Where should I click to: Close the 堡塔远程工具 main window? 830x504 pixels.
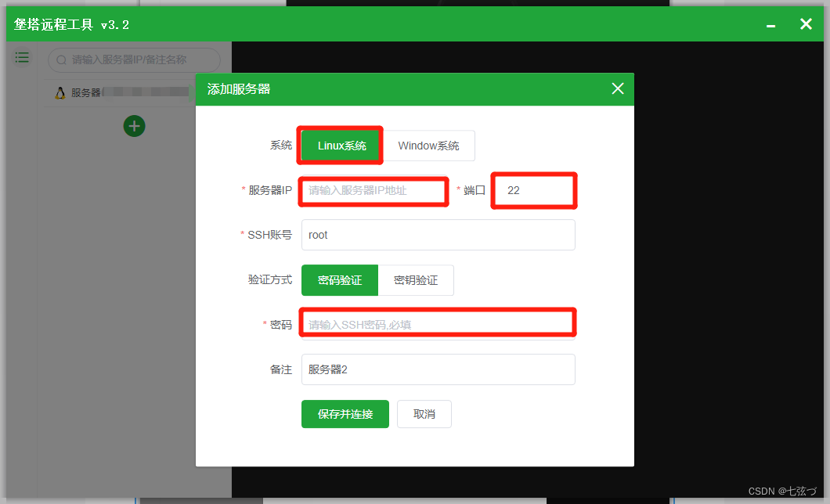(806, 23)
